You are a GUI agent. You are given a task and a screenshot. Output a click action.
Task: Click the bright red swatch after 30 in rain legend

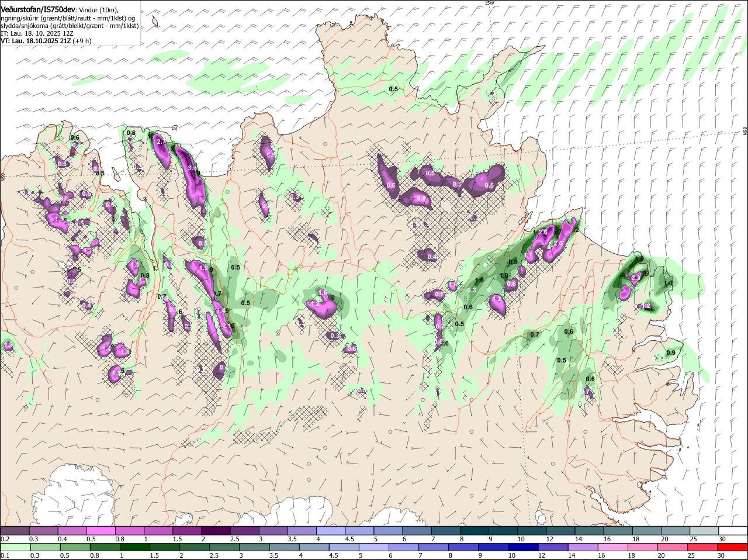click(x=733, y=547)
